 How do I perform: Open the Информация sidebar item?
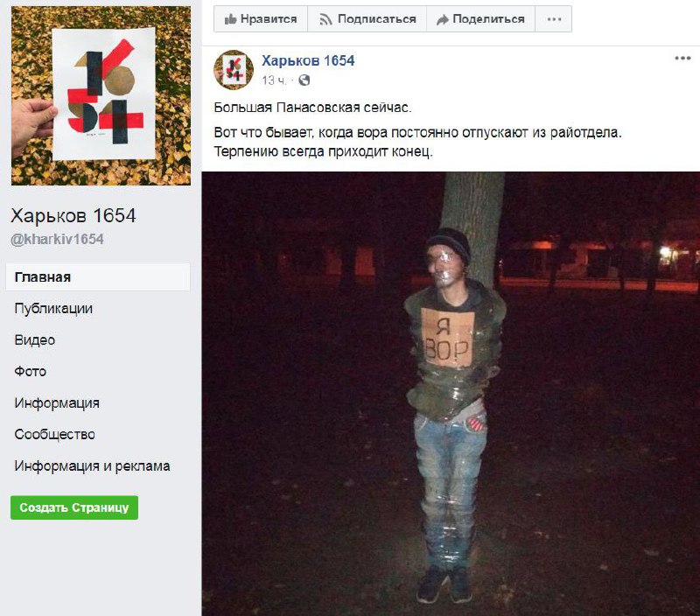(x=57, y=403)
